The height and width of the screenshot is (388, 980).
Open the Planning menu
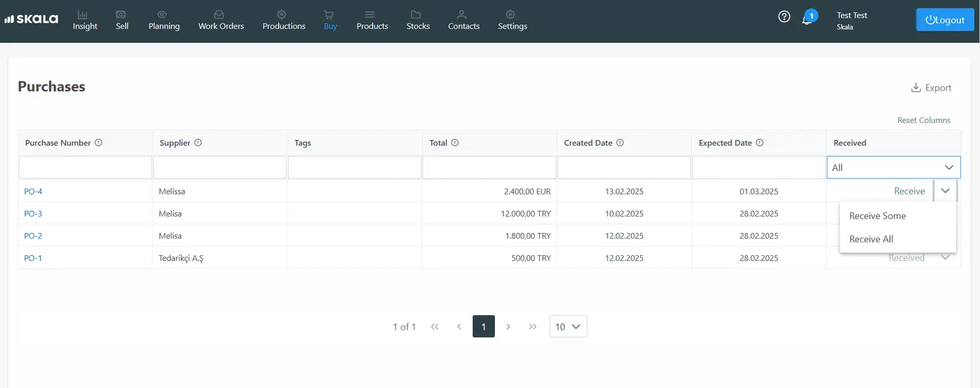click(164, 21)
